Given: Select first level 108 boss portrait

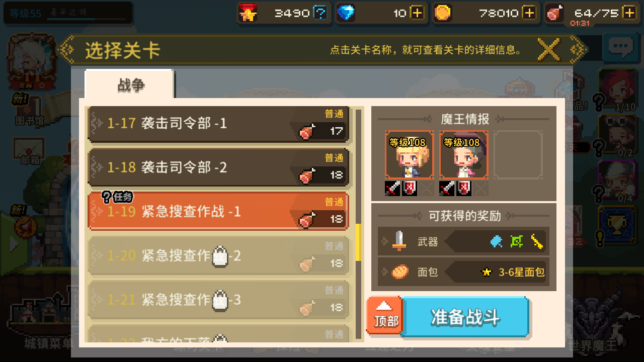Looking at the screenshot, I should (409, 155).
